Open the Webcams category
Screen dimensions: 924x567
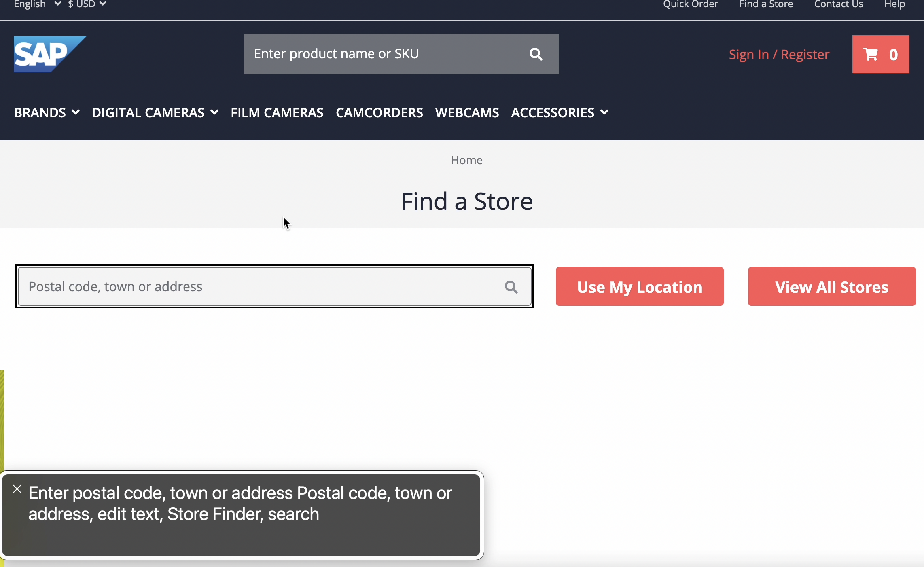467,112
